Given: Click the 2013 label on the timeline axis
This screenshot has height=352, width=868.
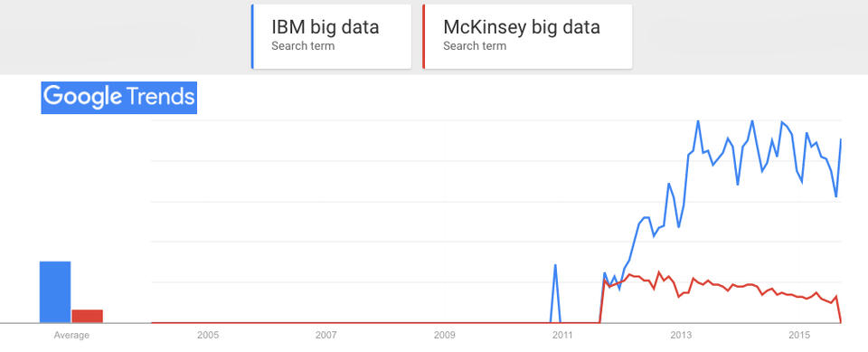Looking at the screenshot, I should click(x=681, y=335).
